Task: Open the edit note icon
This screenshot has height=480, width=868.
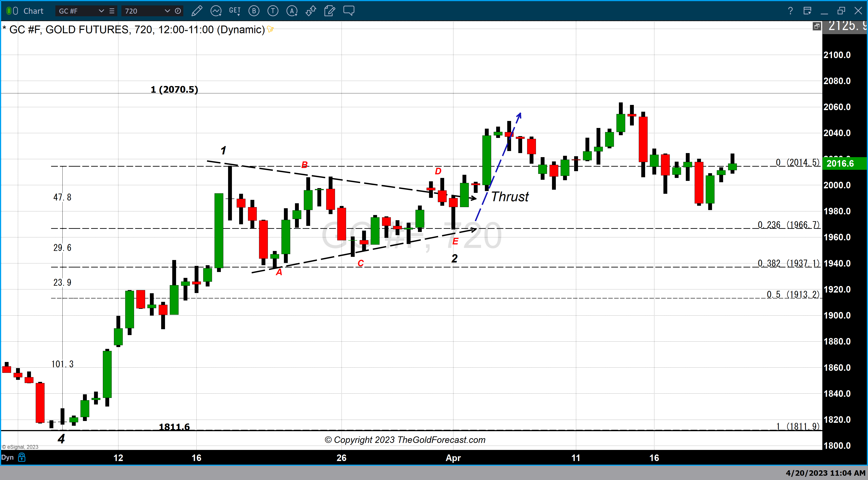Action: [x=330, y=11]
